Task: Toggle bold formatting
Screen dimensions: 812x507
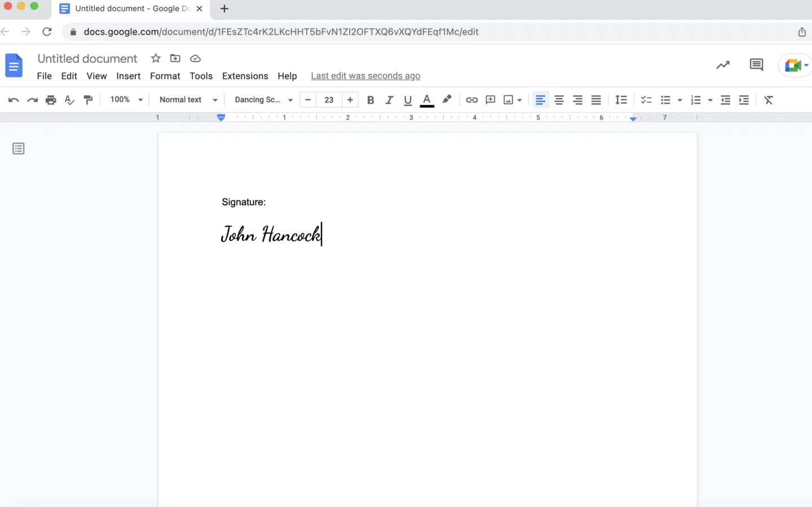Action: (x=370, y=100)
